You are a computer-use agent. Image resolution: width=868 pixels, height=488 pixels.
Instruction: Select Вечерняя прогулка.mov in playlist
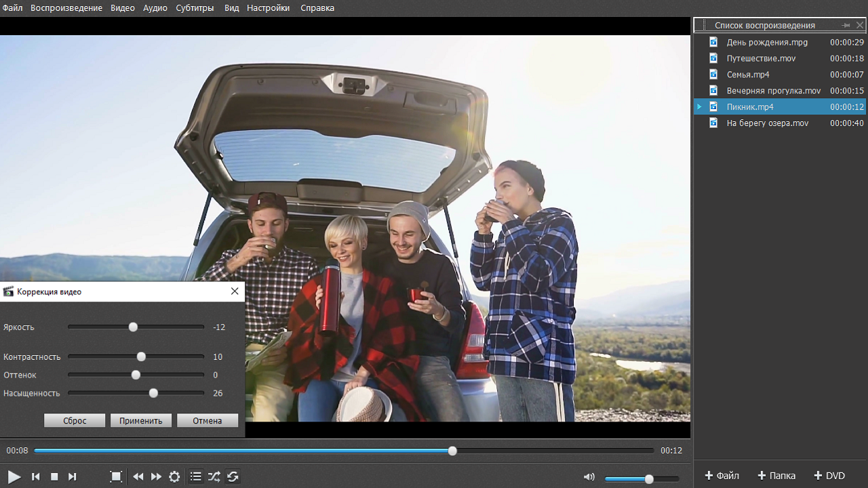[780, 91]
